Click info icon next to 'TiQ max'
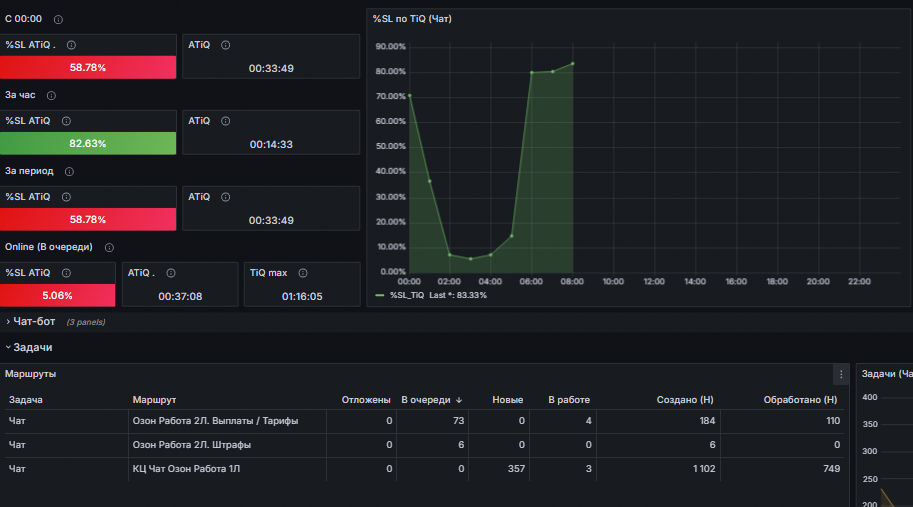Screen dimensions: 913x507 coord(303,273)
